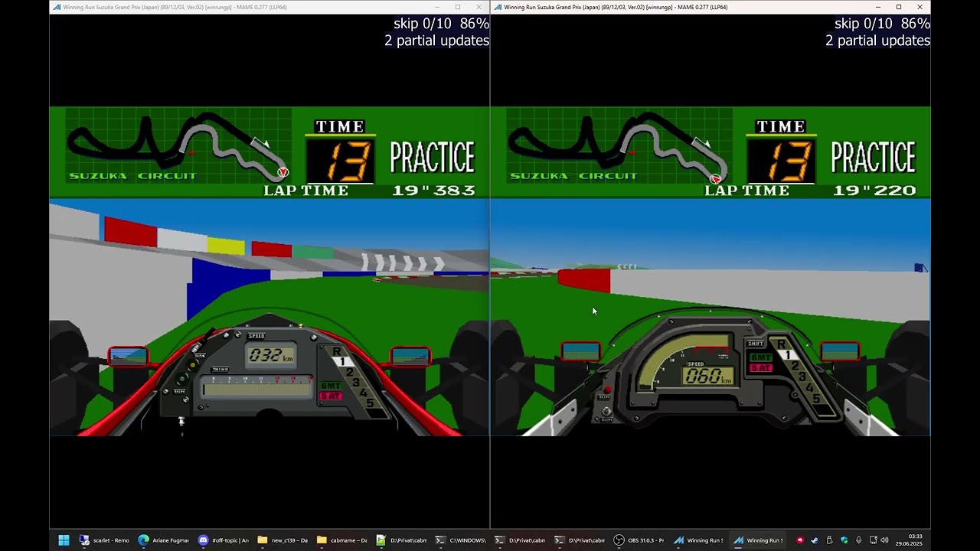Open Windows Security tray icon
Viewport: 980px width, 551px height.
(x=844, y=540)
